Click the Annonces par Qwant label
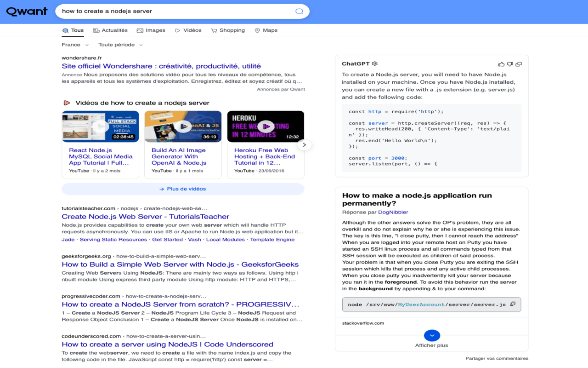The image size is (588, 368). pyautogui.click(x=281, y=89)
